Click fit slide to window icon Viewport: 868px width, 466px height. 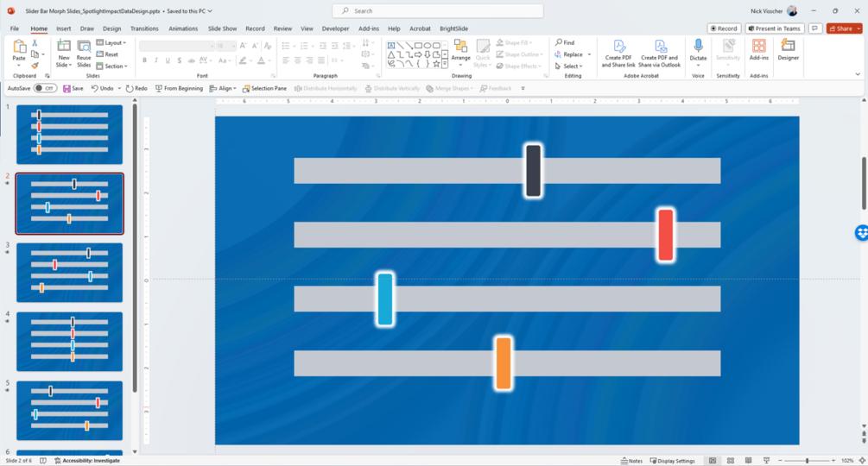(x=862, y=461)
